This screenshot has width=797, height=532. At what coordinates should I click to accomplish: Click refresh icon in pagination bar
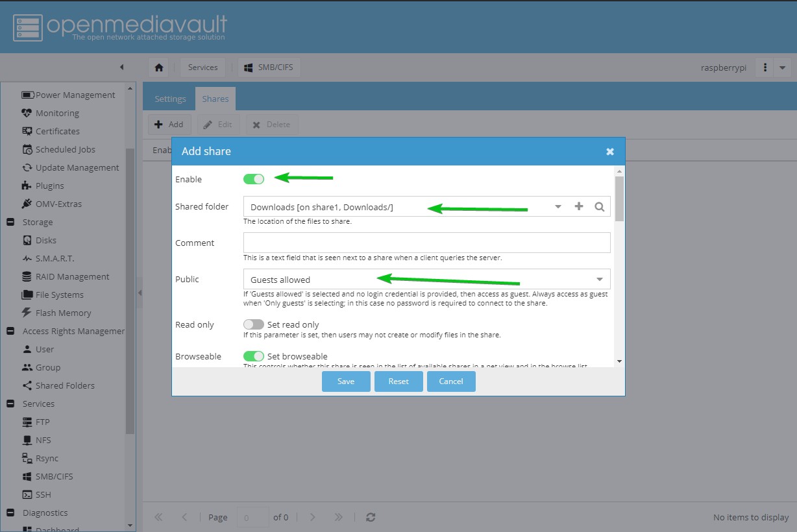(x=371, y=517)
